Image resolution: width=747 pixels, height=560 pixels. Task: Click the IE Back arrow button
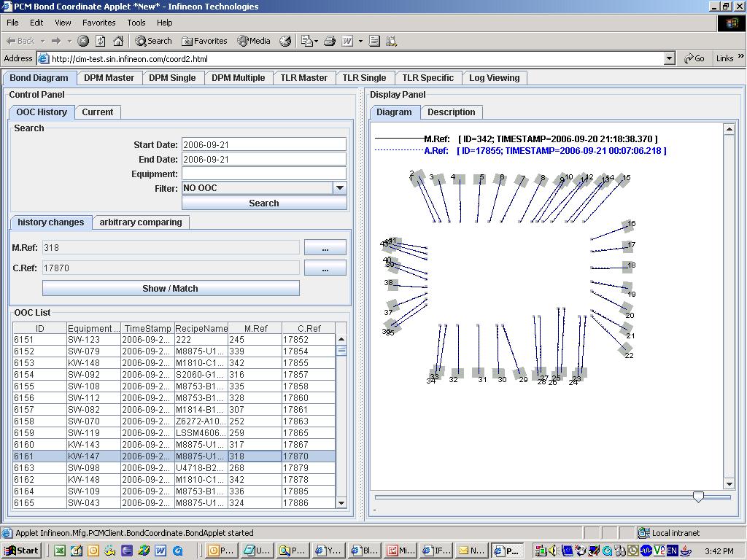[x=20, y=41]
